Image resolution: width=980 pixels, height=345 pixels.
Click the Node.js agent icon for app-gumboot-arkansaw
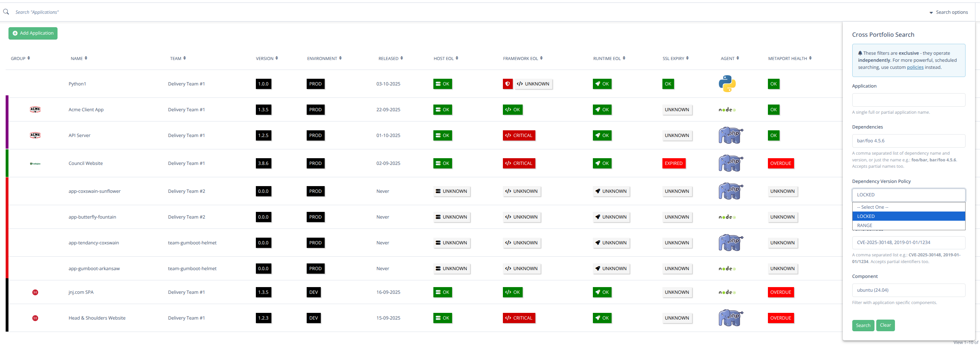coord(727,268)
